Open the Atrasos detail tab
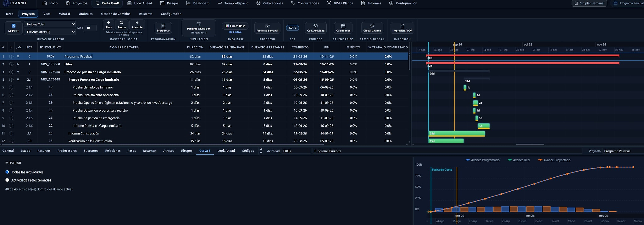 pyautogui.click(x=169, y=151)
